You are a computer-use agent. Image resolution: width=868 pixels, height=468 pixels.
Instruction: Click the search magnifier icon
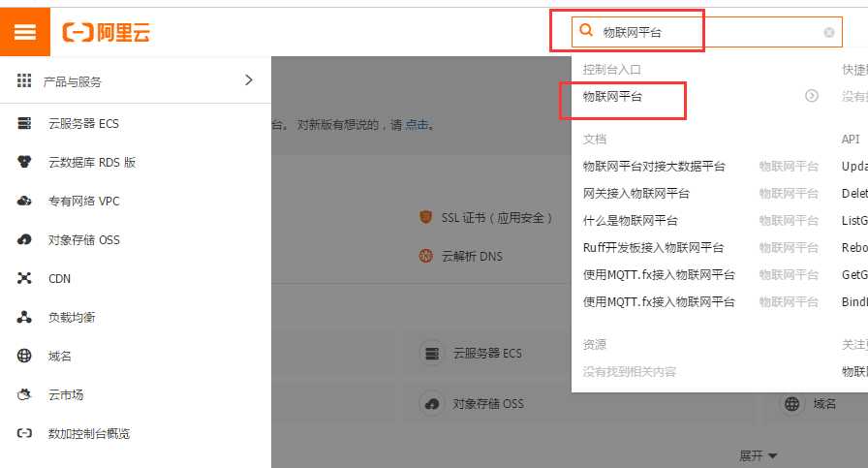(x=586, y=30)
